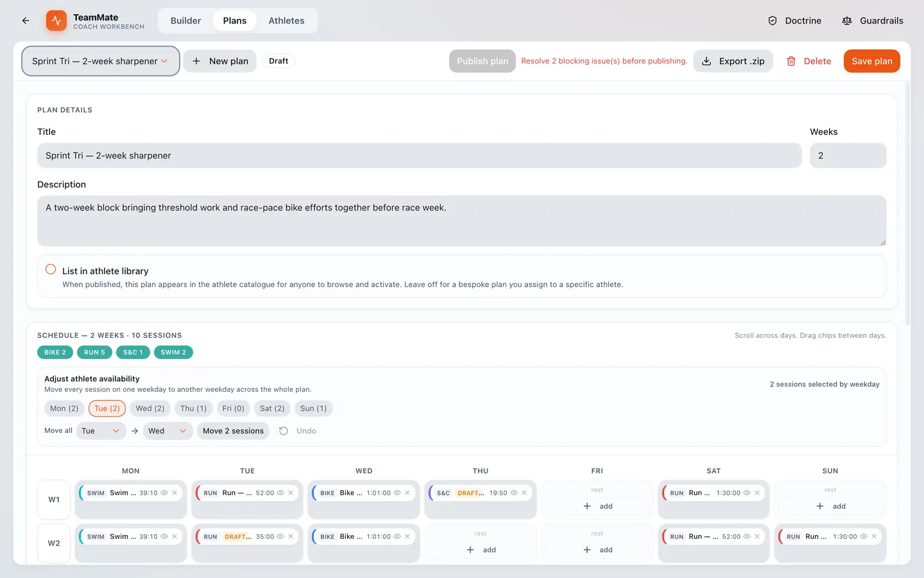The width and height of the screenshot is (924, 578).
Task: Click Move 2 sessions button
Action: coord(233,431)
